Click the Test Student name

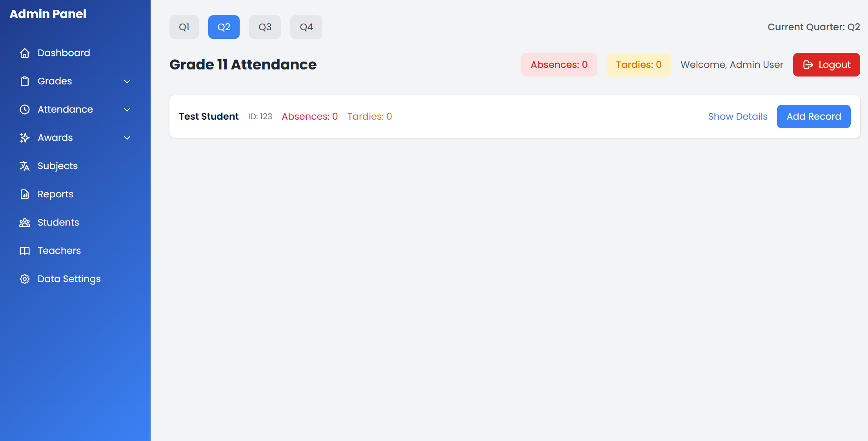point(209,117)
